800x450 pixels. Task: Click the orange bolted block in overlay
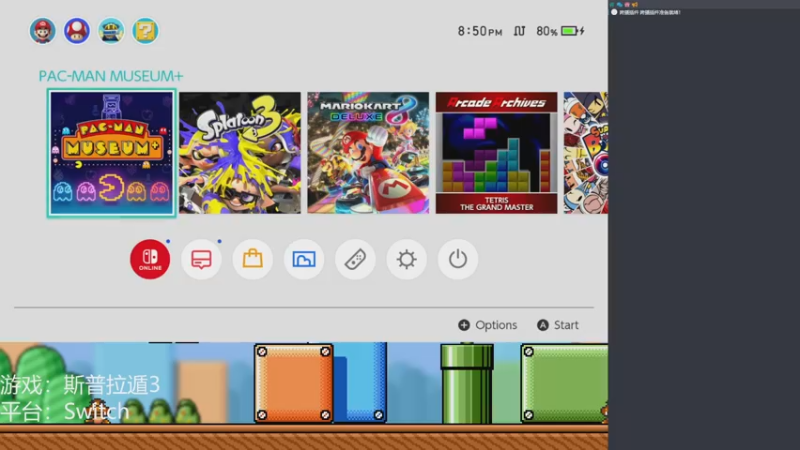(x=294, y=383)
